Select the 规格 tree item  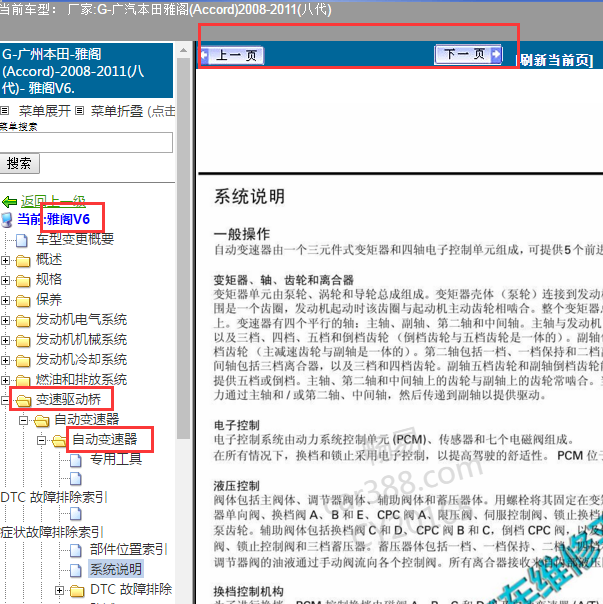(49, 279)
